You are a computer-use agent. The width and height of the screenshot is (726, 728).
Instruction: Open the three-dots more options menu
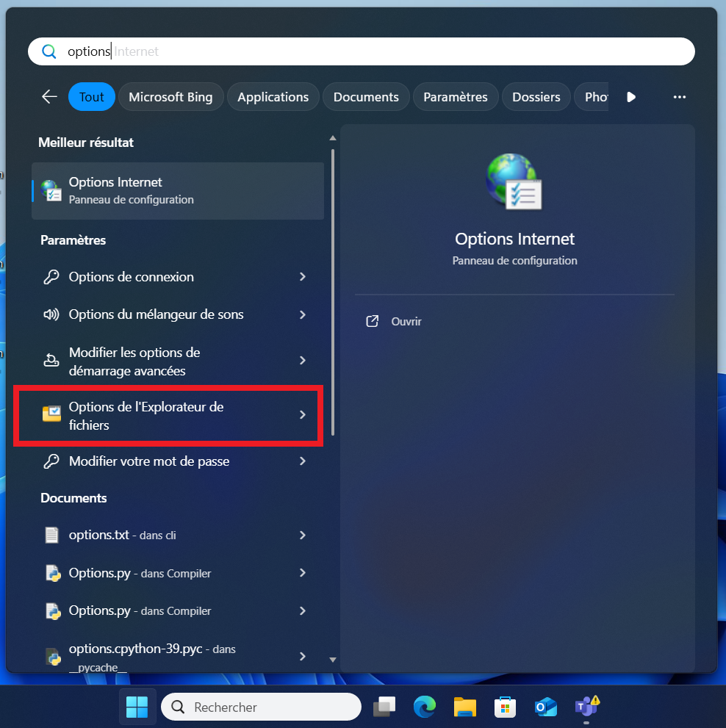click(679, 97)
